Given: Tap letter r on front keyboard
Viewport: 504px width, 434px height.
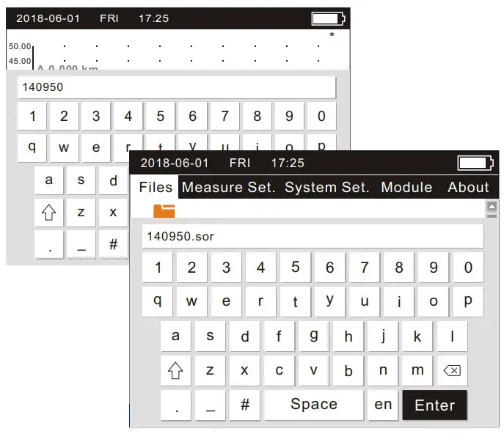Looking at the screenshot, I should 260,301.
